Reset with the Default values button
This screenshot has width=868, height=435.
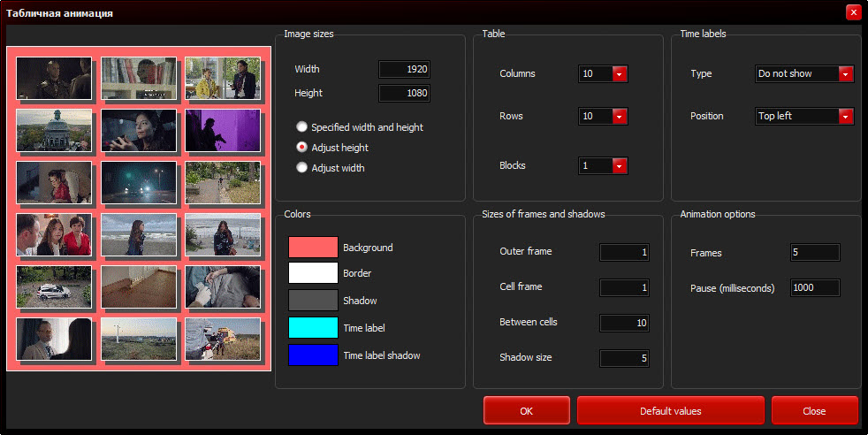[670, 410]
